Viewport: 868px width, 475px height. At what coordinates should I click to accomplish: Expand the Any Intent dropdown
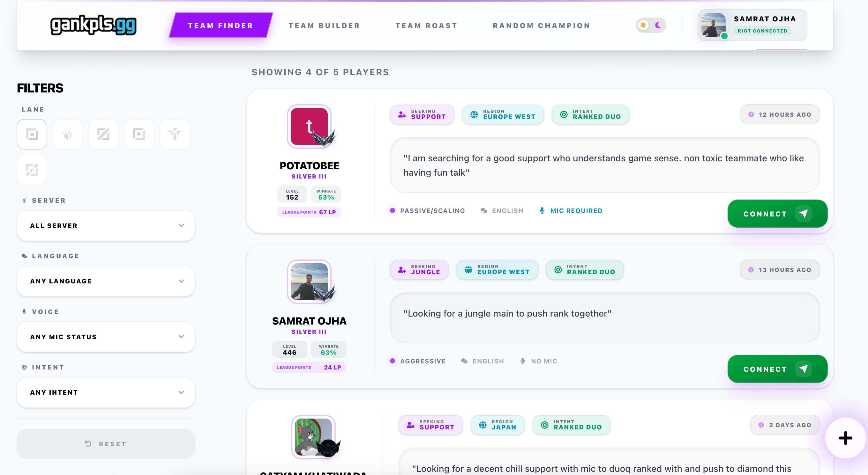106,392
